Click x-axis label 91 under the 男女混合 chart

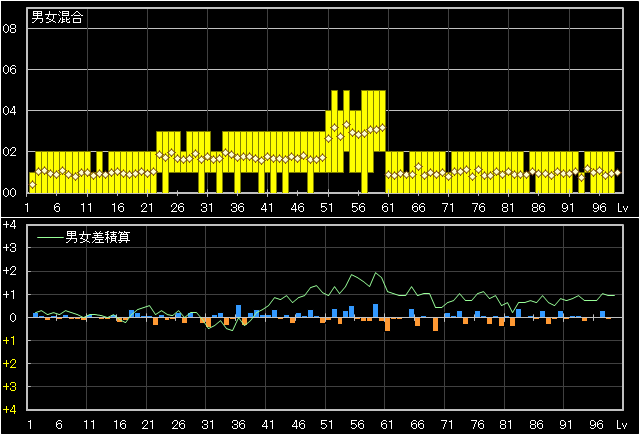(568, 208)
